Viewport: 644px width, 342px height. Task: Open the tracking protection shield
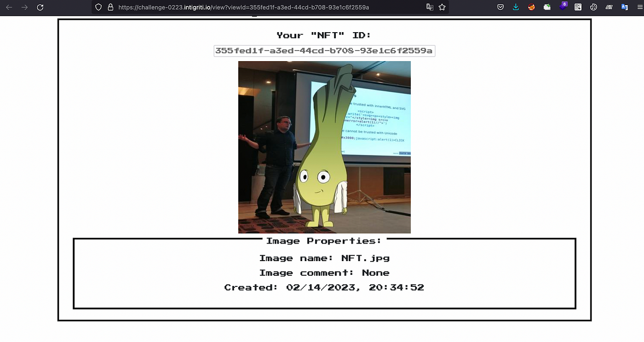(x=98, y=7)
